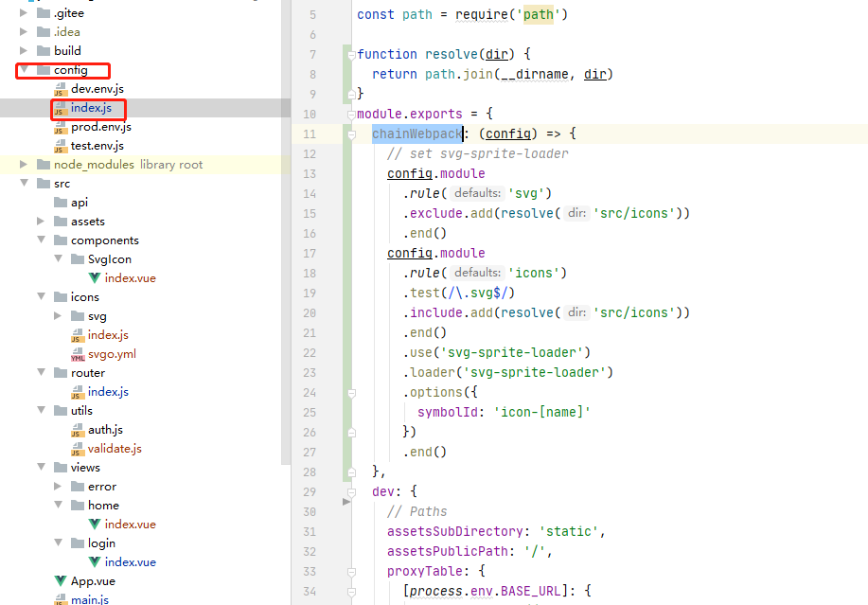The height and width of the screenshot is (605, 868).
Task: Collapse the router folder arrow
Action: point(41,372)
